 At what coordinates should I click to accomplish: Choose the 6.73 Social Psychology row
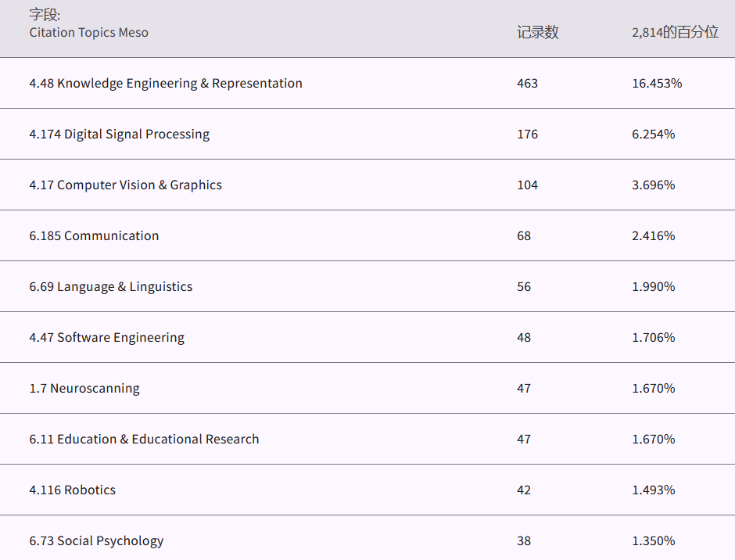(x=97, y=540)
